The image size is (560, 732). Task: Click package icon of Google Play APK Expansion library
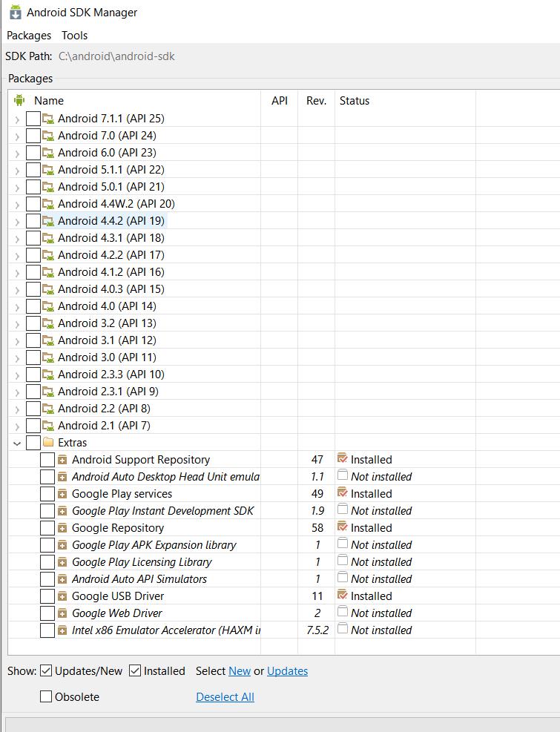[x=62, y=545]
